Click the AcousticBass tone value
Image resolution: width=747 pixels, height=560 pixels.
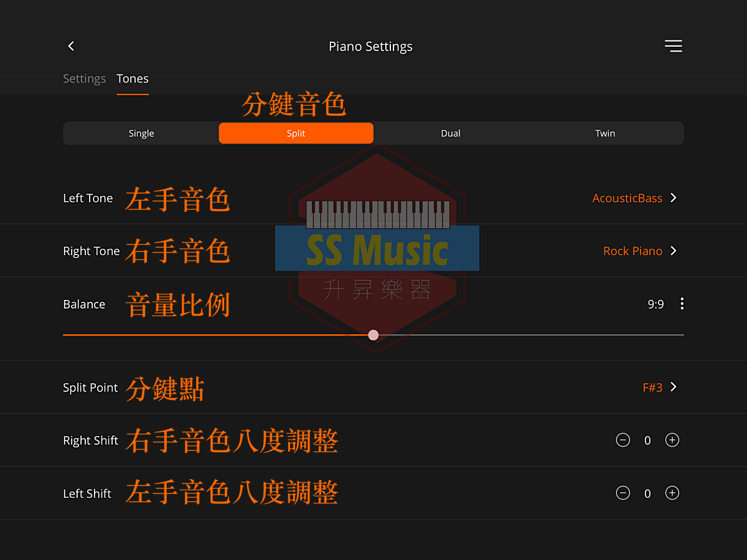tap(627, 198)
